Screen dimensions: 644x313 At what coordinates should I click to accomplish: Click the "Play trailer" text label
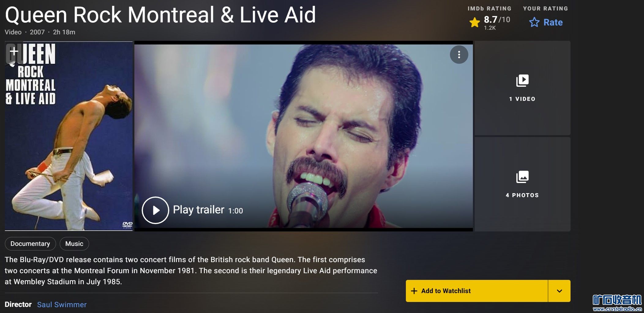tap(199, 210)
